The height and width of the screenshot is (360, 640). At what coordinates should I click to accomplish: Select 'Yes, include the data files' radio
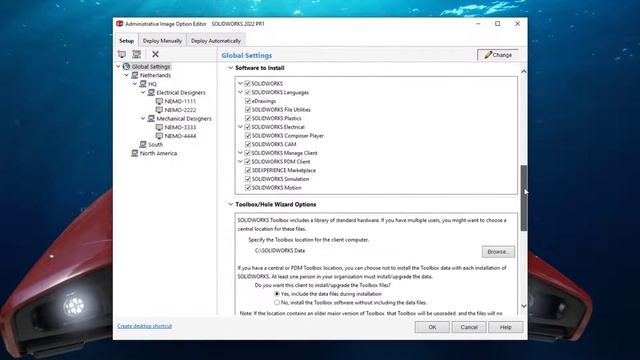pyautogui.click(x=277, y=294)
